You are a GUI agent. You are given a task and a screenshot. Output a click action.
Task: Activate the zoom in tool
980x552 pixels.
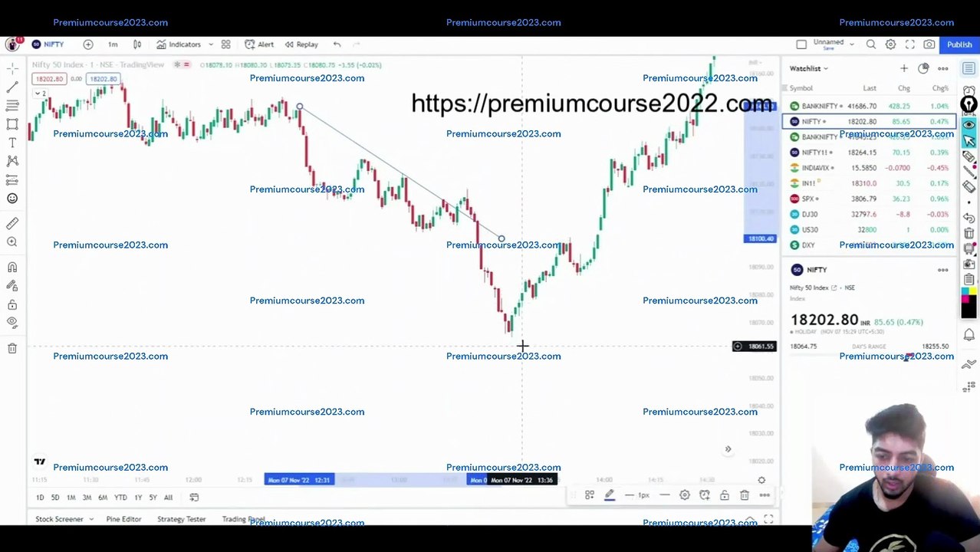[12, 242]
